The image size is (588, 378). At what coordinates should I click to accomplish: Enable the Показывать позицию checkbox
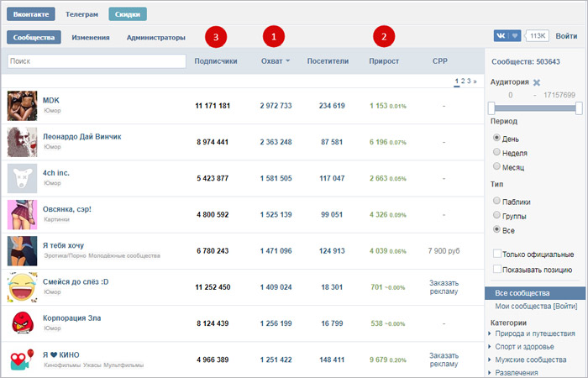[x=497, y=269]
